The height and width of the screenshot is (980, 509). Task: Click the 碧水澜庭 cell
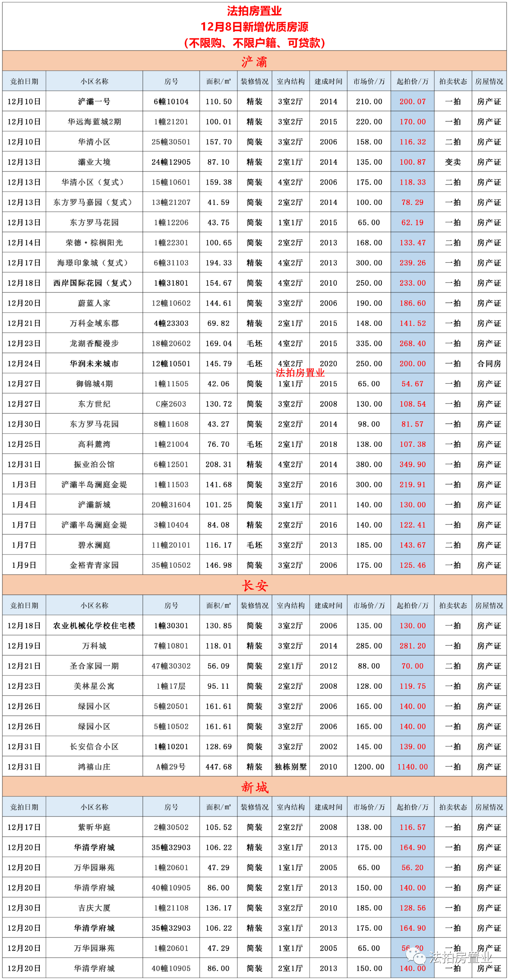[x=94, y=545]
